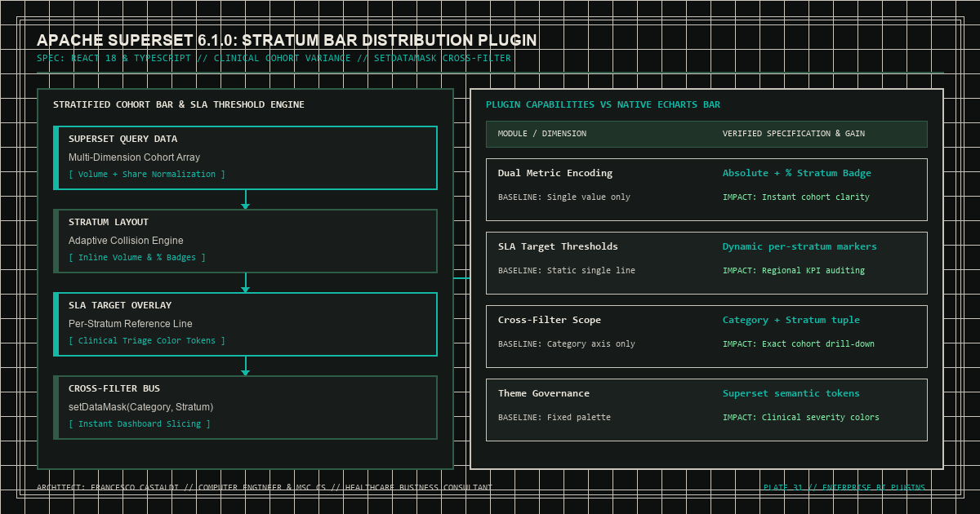The width and height of the screenshot is (980, 514).
Task: Click '[ Inline Volume & % Badges ]' tag
Action: click(137, 258)
